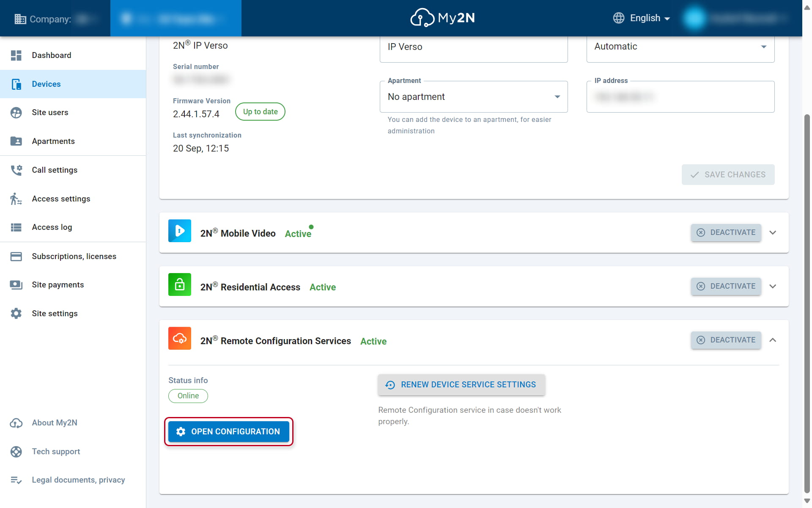Click the Tech support lifebuoy icon
The image size is (812, 508).
pyautogui.click(x=16, y=452)
